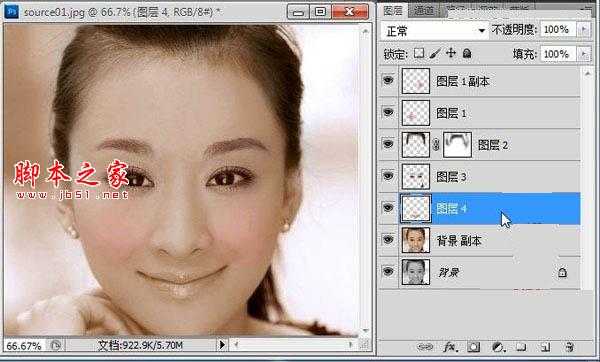Screen dimensions: 600x362
Task: Add layer mask button at panel bottom
Action: (x=473, y=347)
